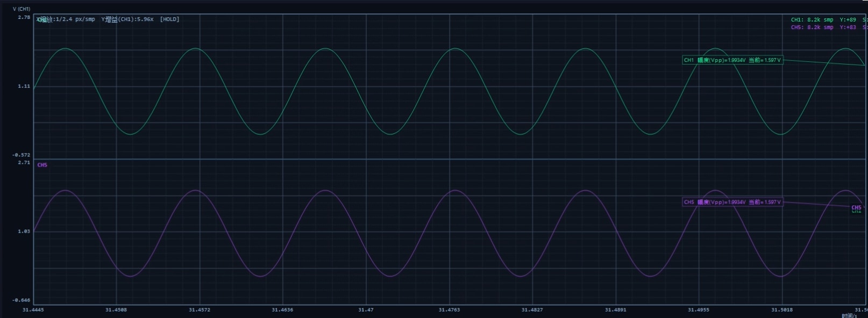
Task: Click the 2.71 voltage axis value
Action: pyautogui.click(x=24, y=162)
